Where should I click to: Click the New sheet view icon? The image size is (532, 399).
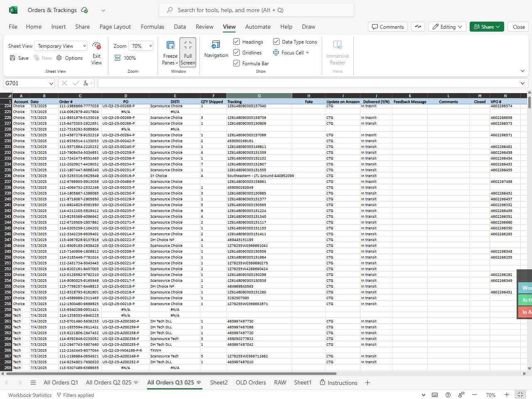pyautogui.click(x=37, y=58)
